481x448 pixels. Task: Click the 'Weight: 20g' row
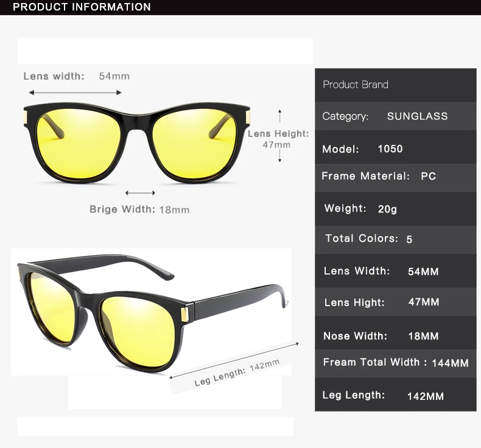395,209
